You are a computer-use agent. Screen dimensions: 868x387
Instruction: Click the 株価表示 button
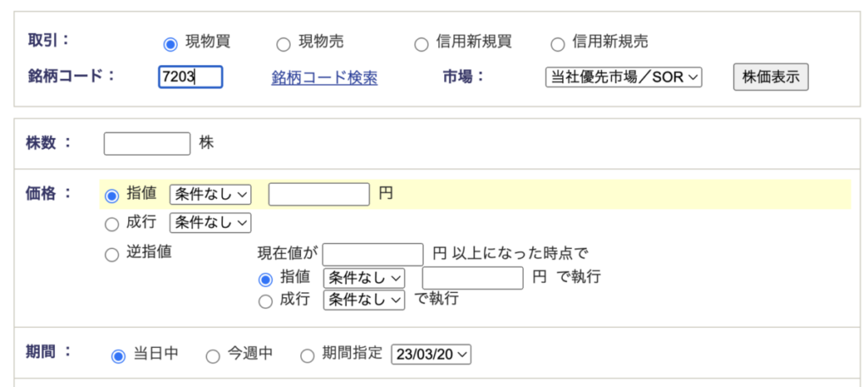tap(771, 77)
